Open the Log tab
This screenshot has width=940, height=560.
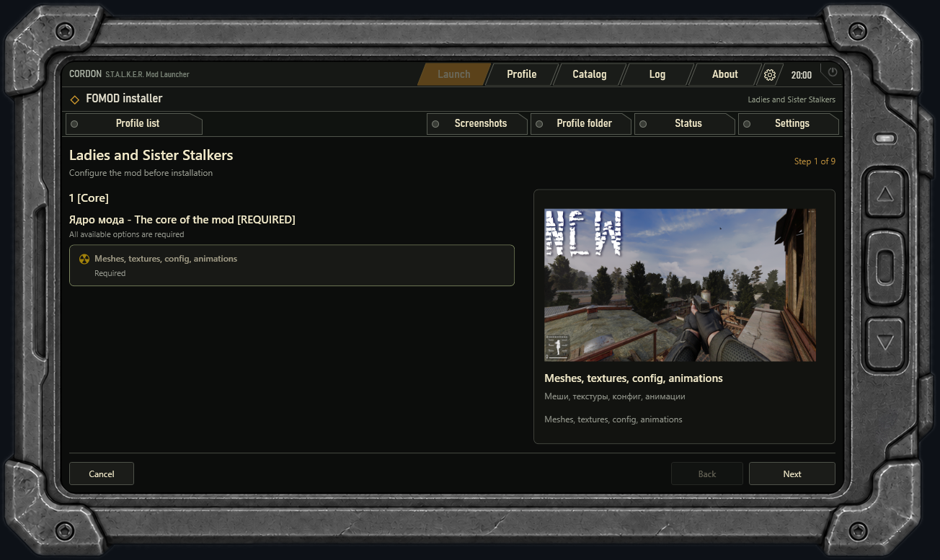pyautogui.click(x=657, y=74)
